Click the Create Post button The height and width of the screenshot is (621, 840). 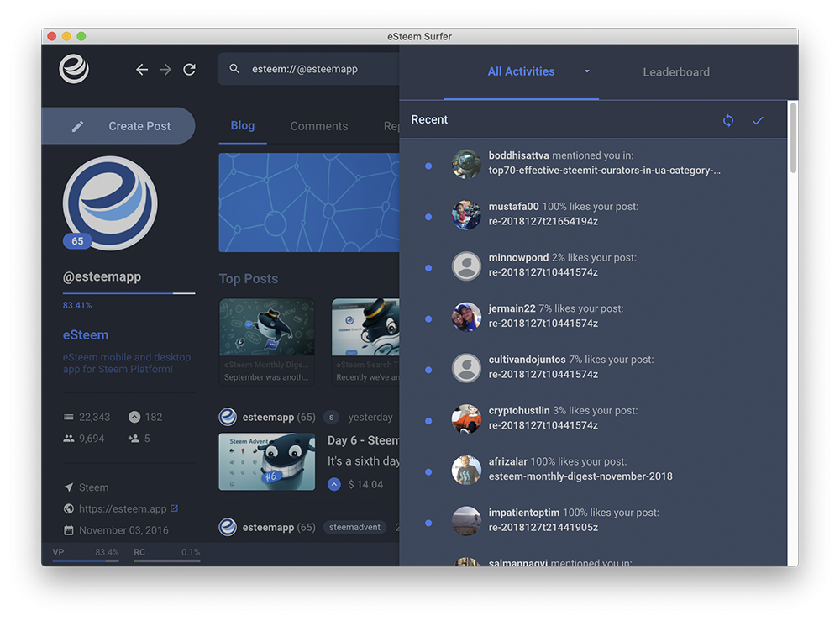pos(118,126)
